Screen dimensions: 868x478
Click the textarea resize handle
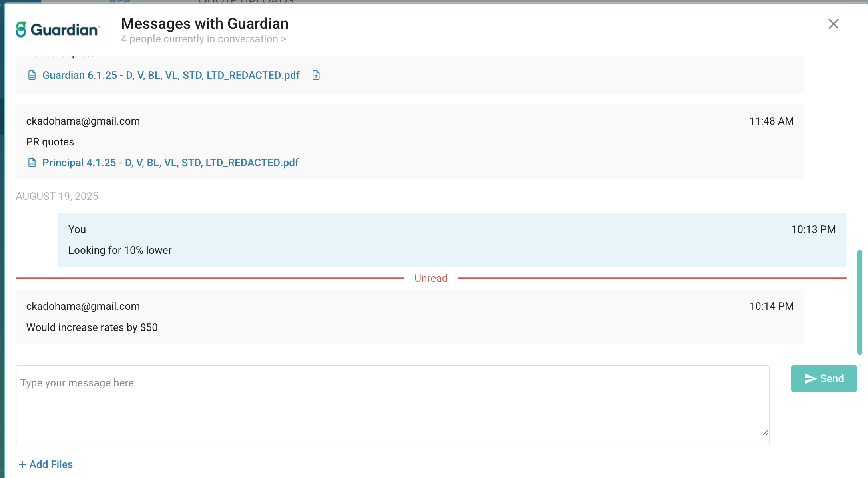pos(765,433)
